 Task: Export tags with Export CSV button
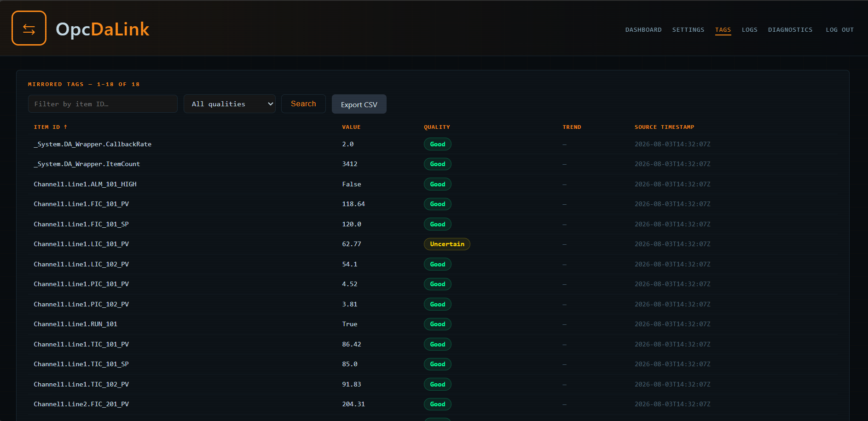[x=359, y=104]
